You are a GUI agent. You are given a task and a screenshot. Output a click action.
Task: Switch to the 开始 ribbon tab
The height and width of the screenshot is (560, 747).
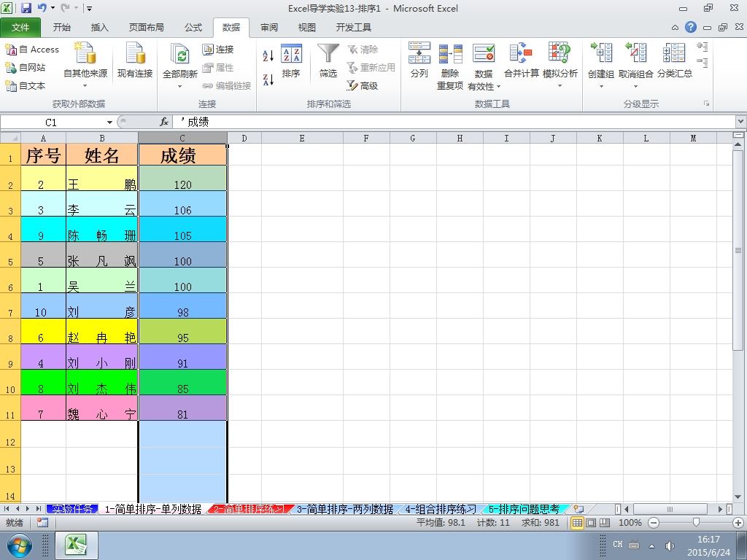point(62,28)
